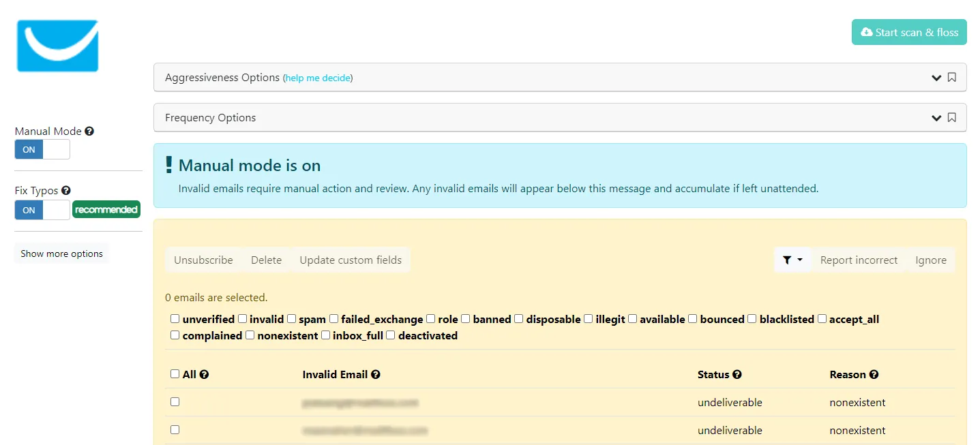980x445 pixels.
Task: Click the Delete button
Action: [266, 260]
